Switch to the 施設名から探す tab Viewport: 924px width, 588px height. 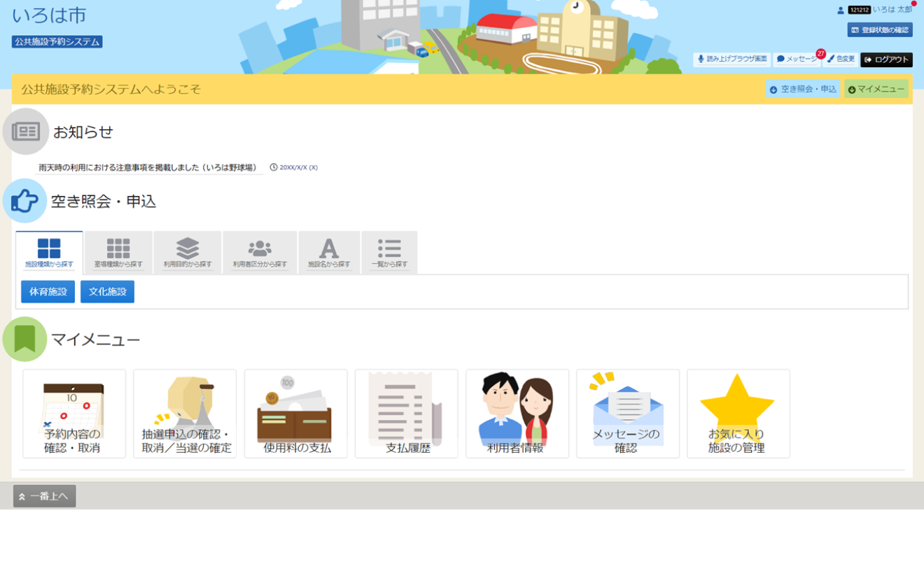click(329, 253)
